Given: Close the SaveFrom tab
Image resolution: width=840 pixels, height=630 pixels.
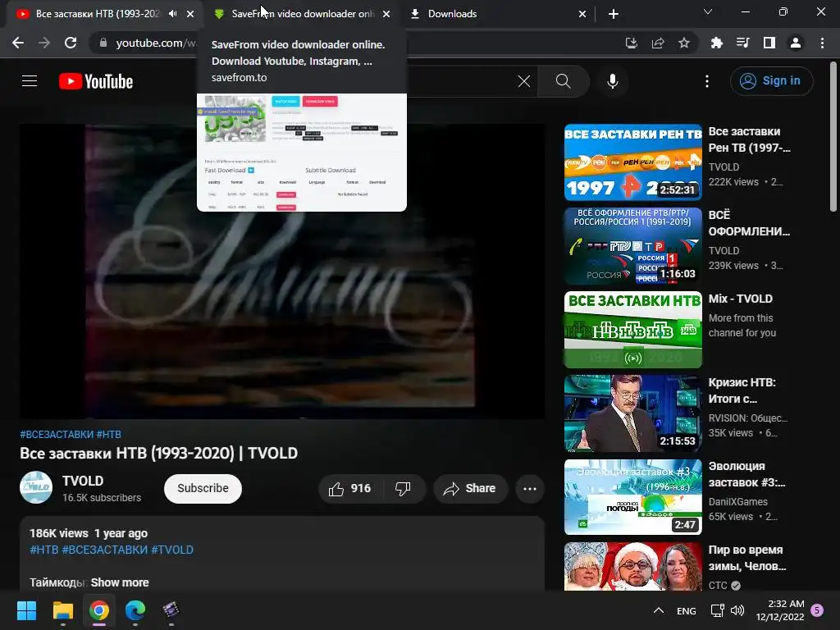Looking at the screenshot, I should (x=386, y=14).
